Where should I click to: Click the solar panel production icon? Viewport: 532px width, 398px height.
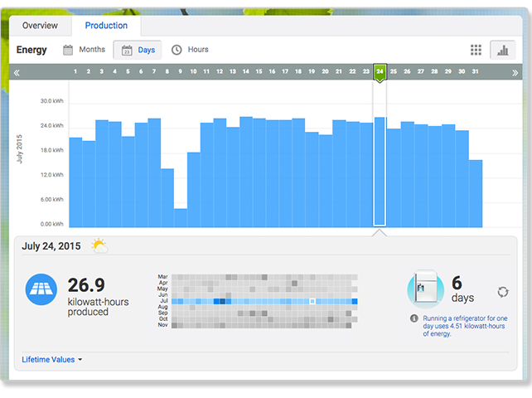pos(41,289)
